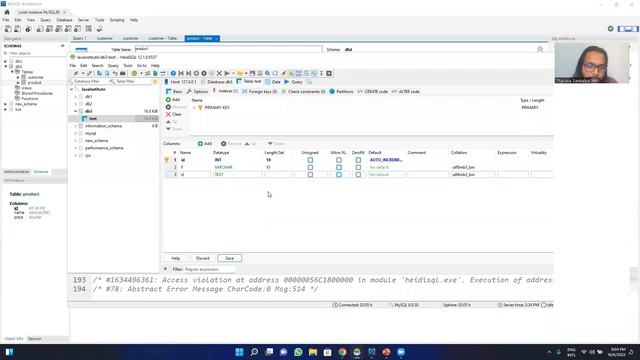Click the HeidiSQL go-to-first-row toolbar icon
640x360 pixels.
(181, 73)
